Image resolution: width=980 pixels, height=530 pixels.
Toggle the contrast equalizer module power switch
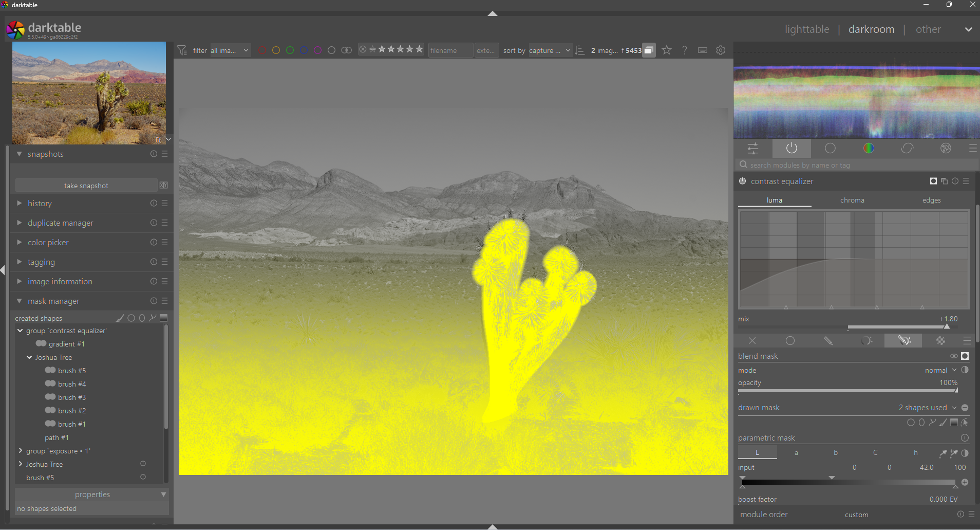743,181
